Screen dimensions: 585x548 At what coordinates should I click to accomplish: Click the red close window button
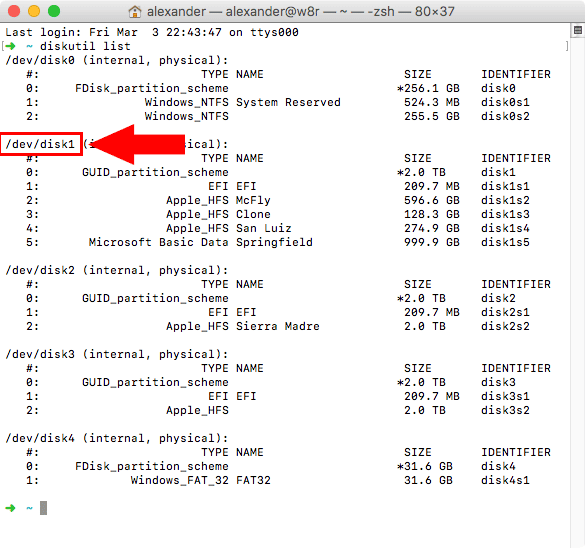[x=14, y=11]
